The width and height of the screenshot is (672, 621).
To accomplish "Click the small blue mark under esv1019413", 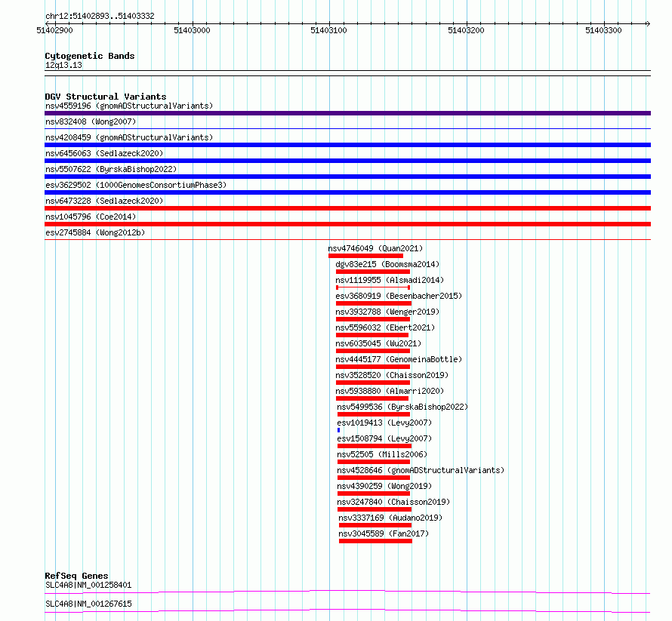I will 338,430.
